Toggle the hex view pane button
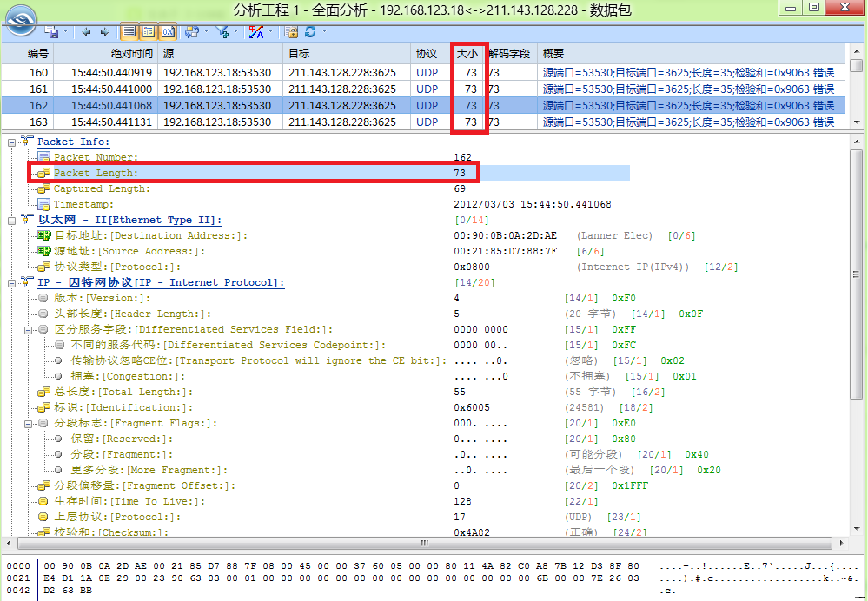Viewport: 868px width, 601px height. point(167,32)
